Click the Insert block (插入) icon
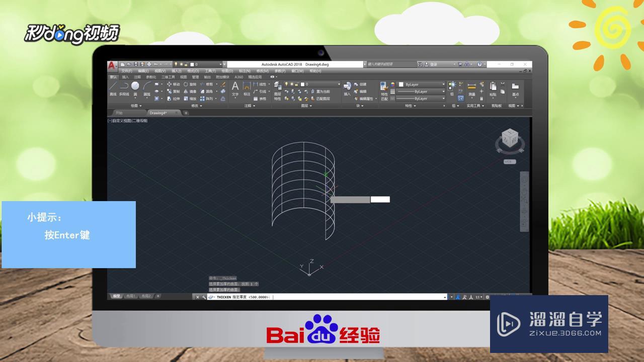The image size is (644, 362). tap(347, 88)
